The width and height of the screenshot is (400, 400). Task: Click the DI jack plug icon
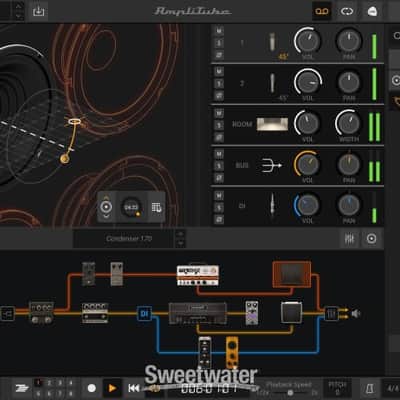[x=272, y=205]
